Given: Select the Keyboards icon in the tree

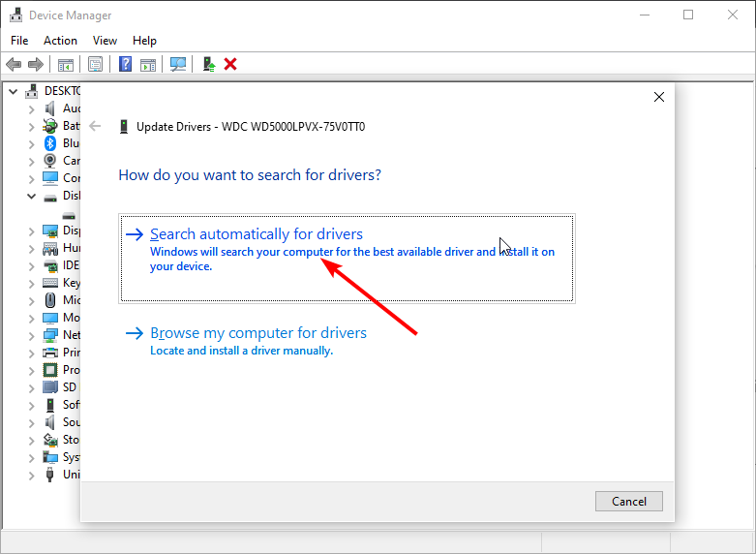Looking at the screenshot, I should click(50, 283).
